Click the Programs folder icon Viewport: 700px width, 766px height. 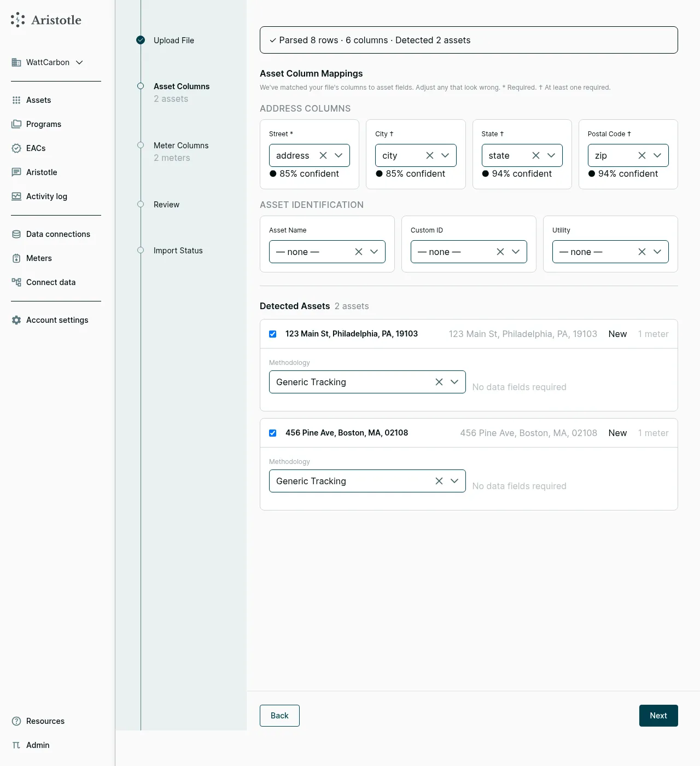click(16, 124)
